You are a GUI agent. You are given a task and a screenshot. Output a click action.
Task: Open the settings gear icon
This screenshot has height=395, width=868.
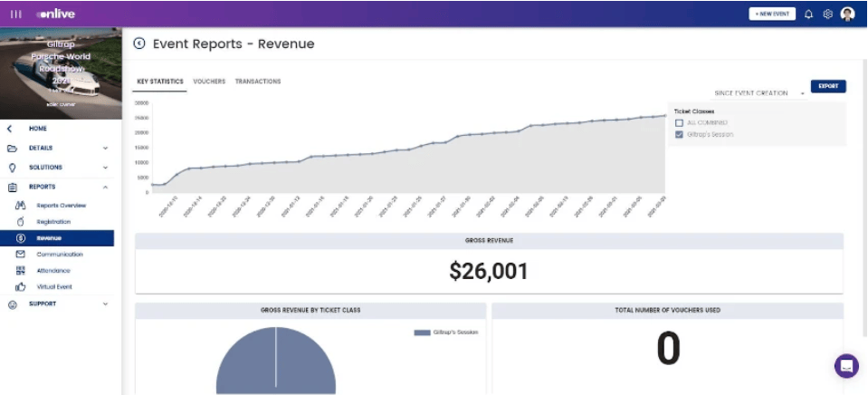coord(827,14)
